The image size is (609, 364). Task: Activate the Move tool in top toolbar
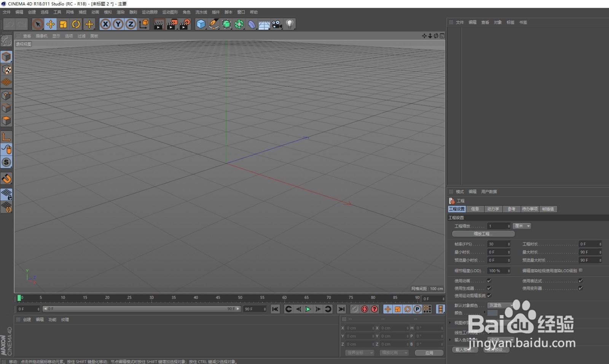pos(50,24)
